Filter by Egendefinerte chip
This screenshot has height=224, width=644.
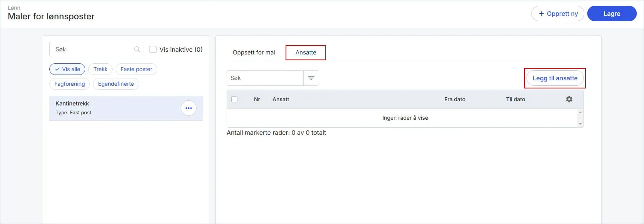coord(116,84)
